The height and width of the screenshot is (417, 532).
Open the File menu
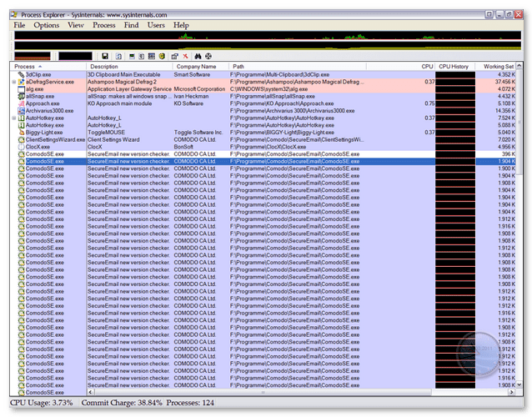click(19, 25)
